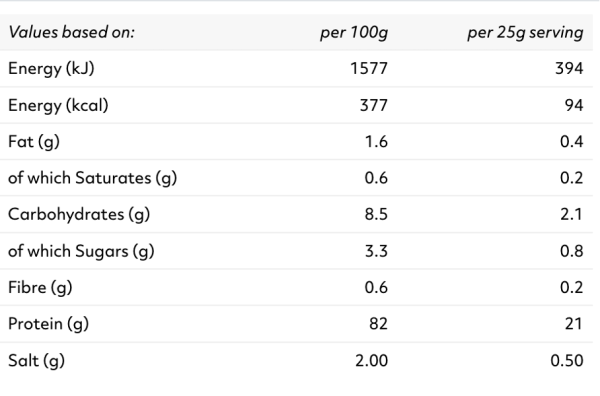Click the 'of which Sugars (g)' label
600x396 pixels.
coord(81,251)
